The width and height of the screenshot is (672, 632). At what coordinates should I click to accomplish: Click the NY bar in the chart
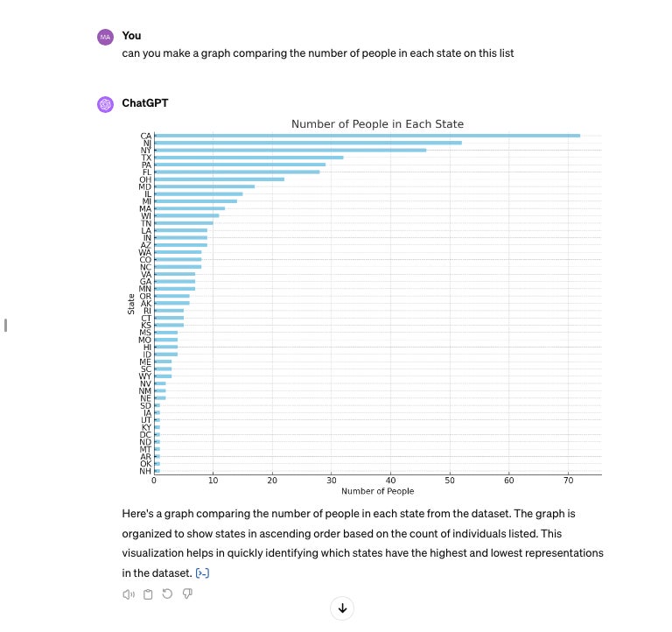(x=290, y=150)
